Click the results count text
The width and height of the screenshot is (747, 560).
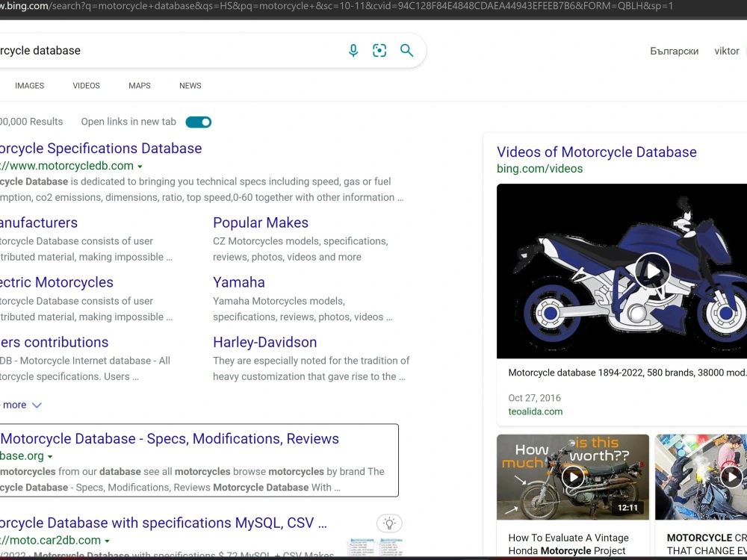[x=31, y=122]
